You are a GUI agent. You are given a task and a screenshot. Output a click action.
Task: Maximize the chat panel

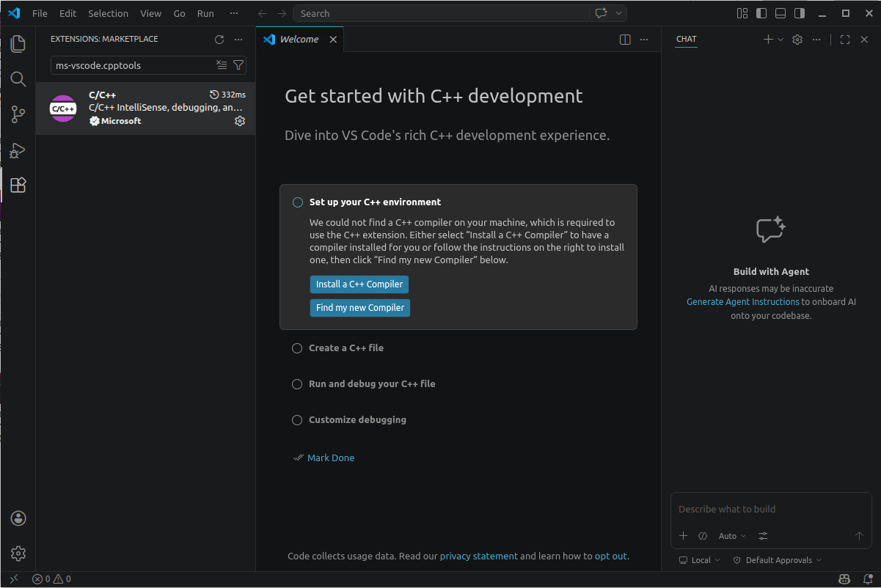click(x=845, y=40)
